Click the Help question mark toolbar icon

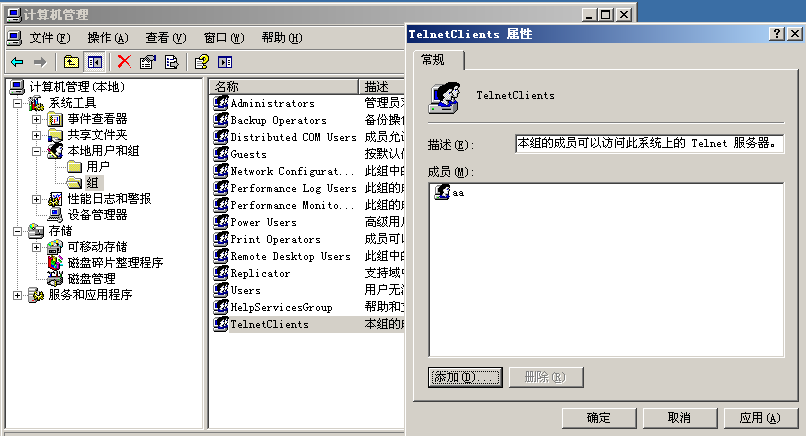tap(202, 62)
